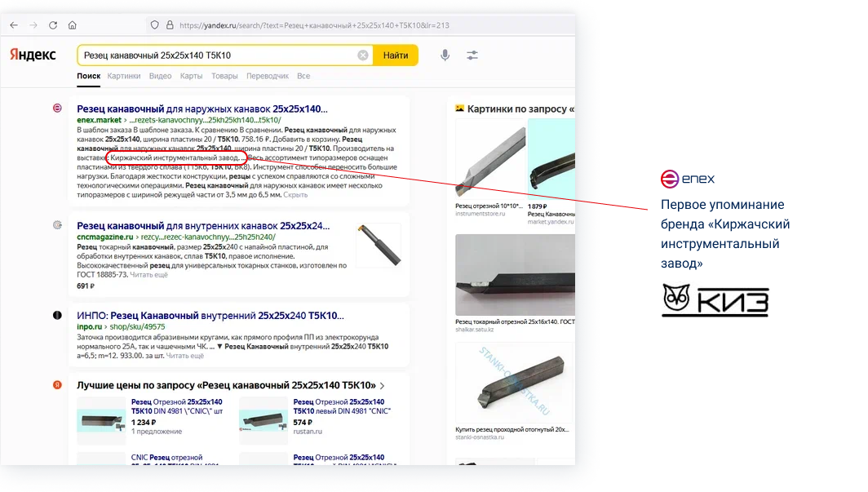868x492 pixels.
Task: Open the cncmagazine.ru site link
Action: click(x=105, y=237)
